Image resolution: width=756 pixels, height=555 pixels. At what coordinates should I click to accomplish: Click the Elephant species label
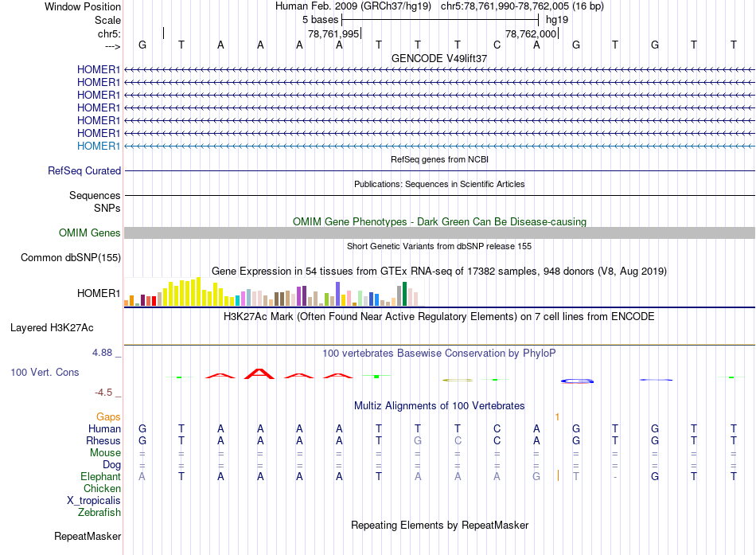pos(100,476)
